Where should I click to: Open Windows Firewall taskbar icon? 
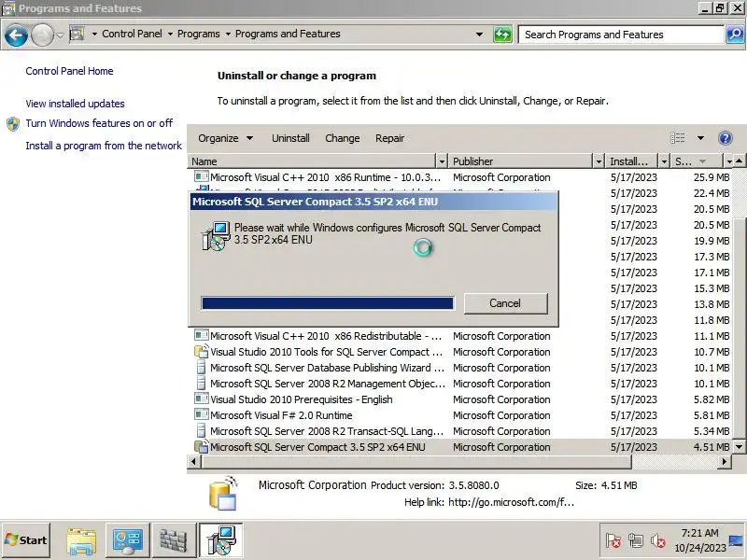174,540
